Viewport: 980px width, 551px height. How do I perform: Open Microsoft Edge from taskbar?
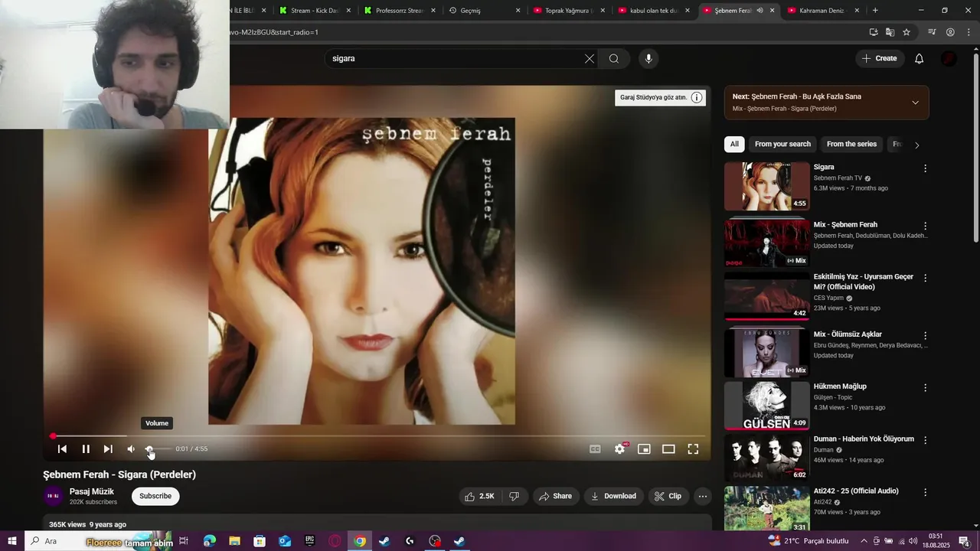[x=209, y=541]
